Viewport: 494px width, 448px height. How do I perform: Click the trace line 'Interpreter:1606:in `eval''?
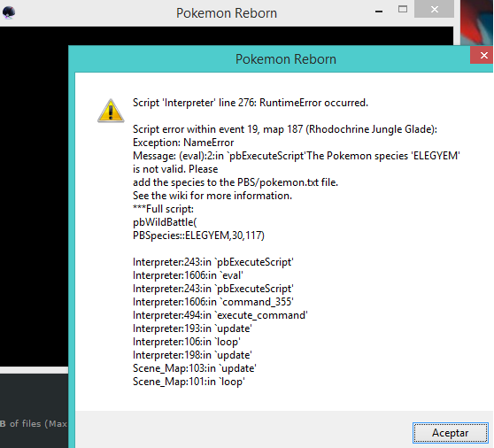click(x=188, y=275)
